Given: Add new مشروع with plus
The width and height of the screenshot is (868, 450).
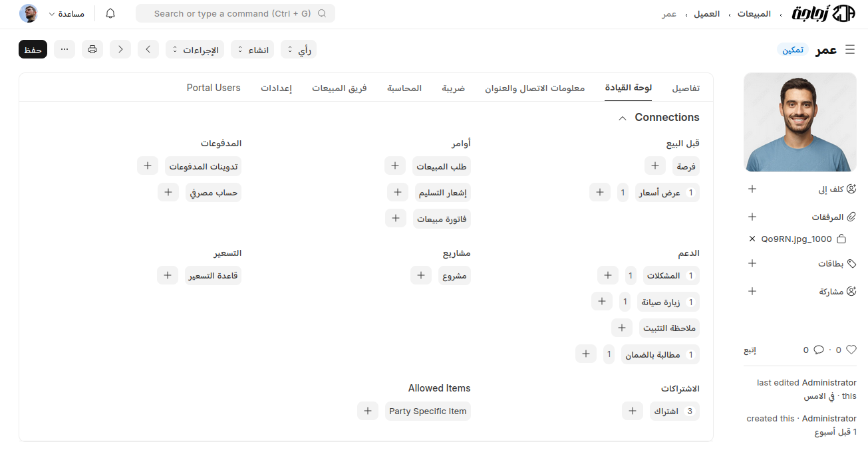Looking at the screenshot, I should pyautogui.click(x=420, y=275).
